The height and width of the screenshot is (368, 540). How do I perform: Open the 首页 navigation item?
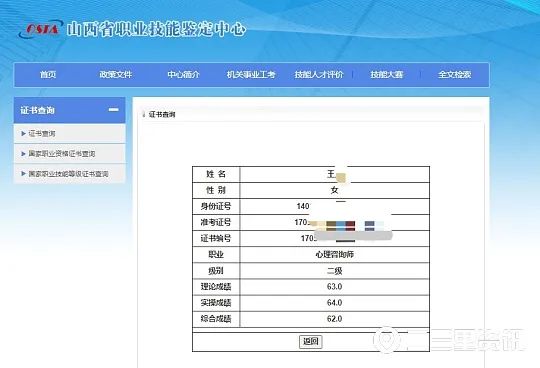tap(48, 74)
